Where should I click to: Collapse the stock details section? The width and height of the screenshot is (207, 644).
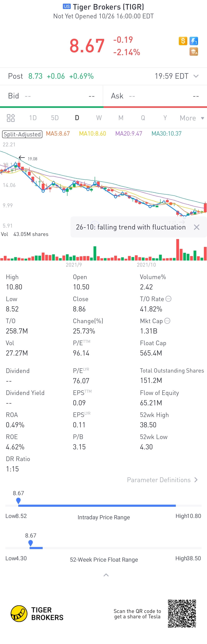pos(106,575)
